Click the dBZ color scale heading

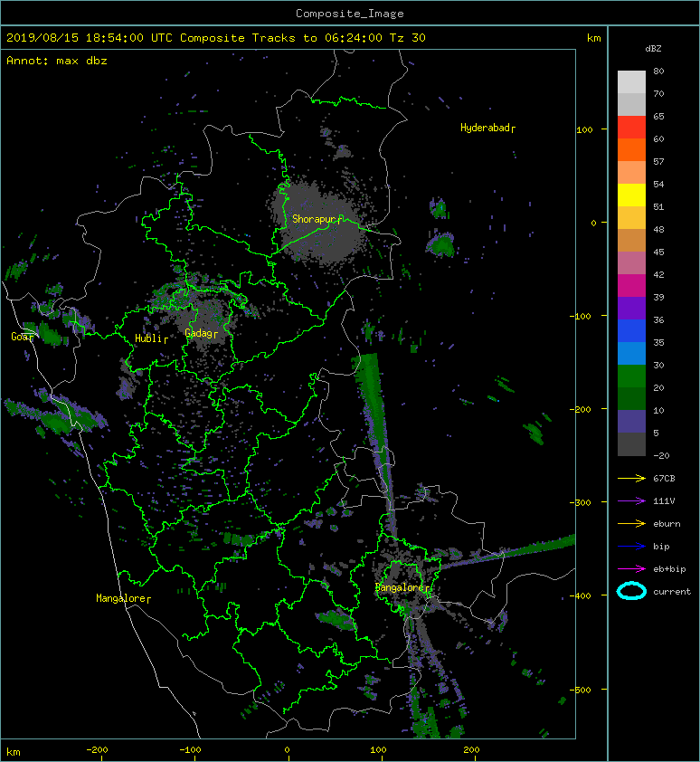[653, 49]
